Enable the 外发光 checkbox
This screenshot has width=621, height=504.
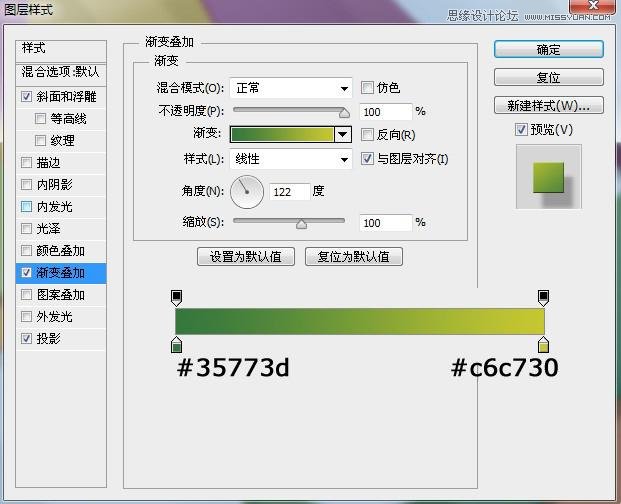[x=27, y=316]
